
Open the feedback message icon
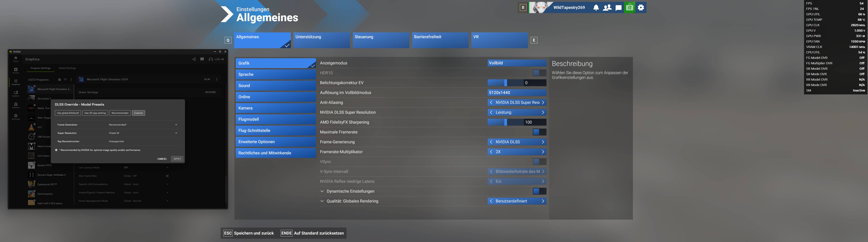click(x=202, y=59)
